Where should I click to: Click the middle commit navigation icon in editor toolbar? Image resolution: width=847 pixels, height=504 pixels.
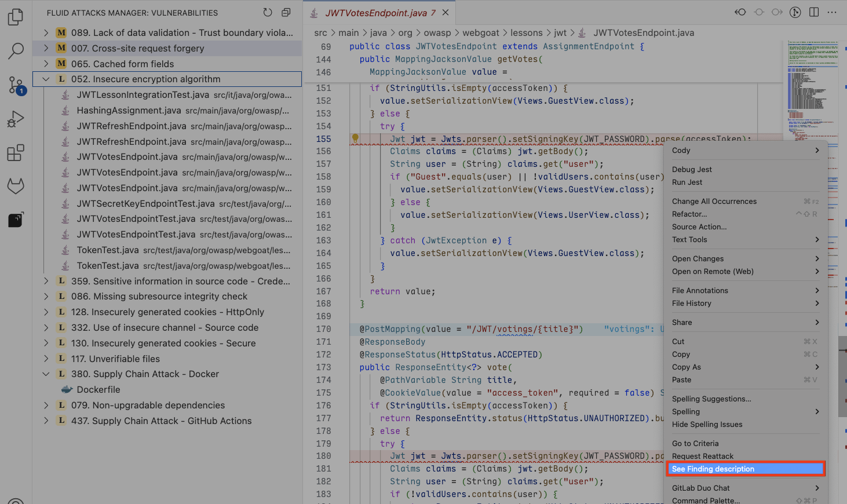(x=759, y=12)
